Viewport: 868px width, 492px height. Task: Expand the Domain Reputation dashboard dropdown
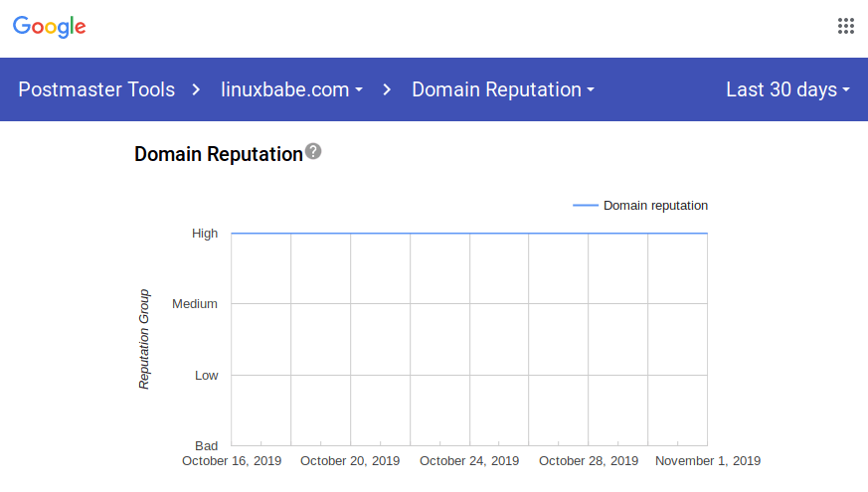pyautogui.click(x=503, y=89)
